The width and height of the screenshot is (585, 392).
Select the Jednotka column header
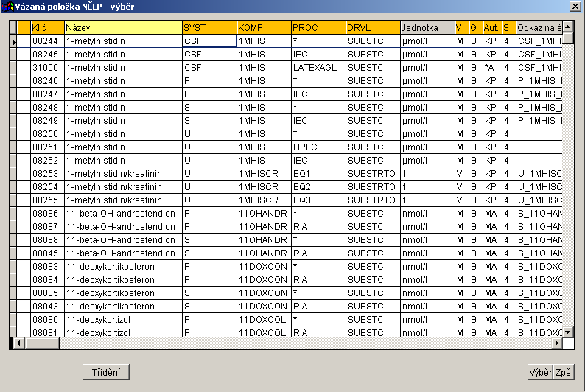tap(427, 28)
